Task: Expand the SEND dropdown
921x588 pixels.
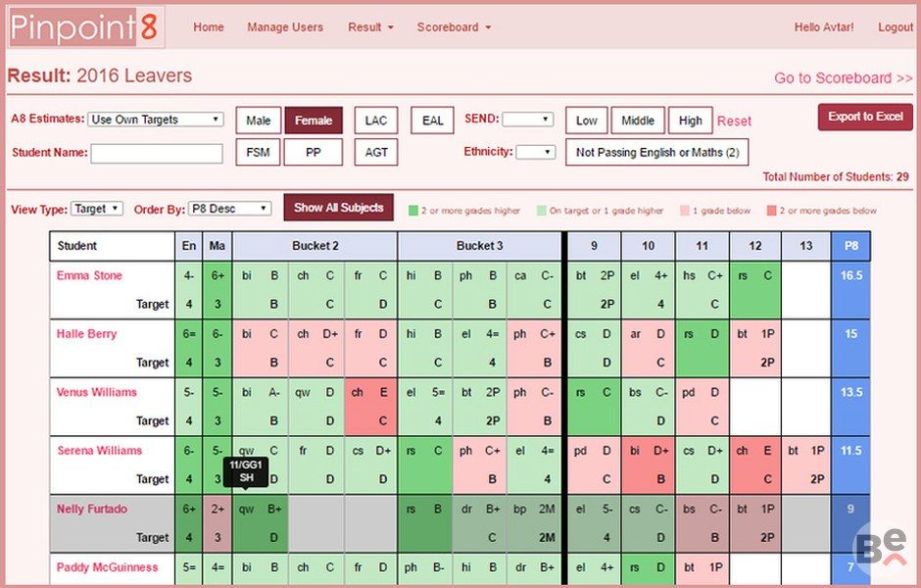Action: [x=528, y=120]
